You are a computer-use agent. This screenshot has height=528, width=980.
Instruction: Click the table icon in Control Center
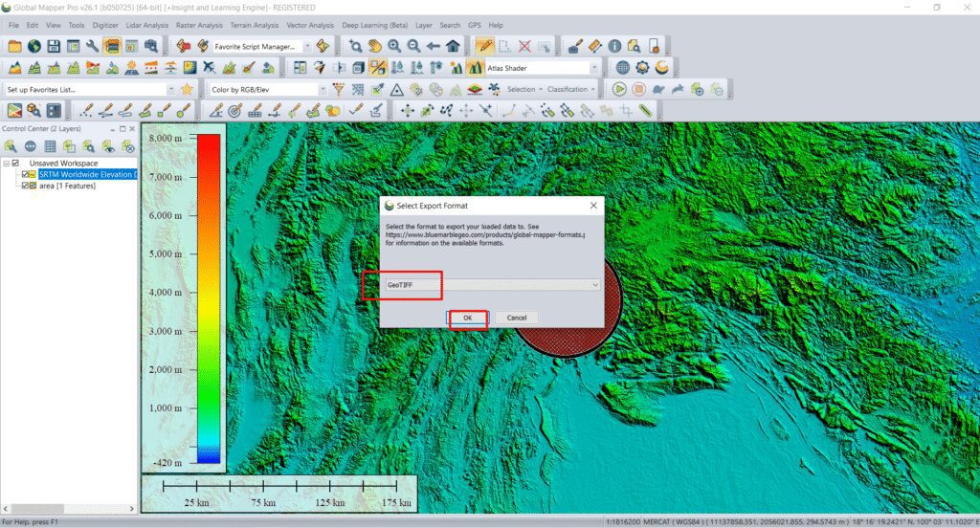click(50, 146)
